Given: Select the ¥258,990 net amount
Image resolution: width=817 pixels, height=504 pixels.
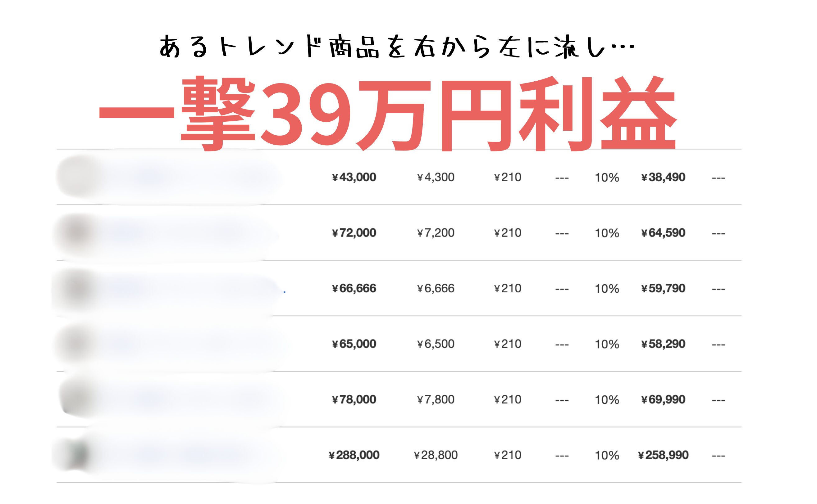Looking at the screenshot, I should pos(663,455).
